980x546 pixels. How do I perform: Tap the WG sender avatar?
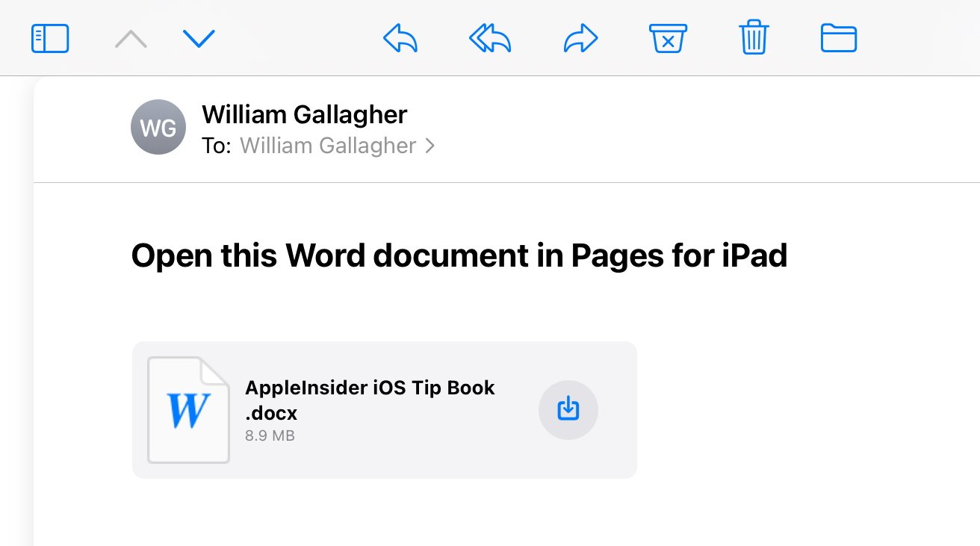pos(158,127)
